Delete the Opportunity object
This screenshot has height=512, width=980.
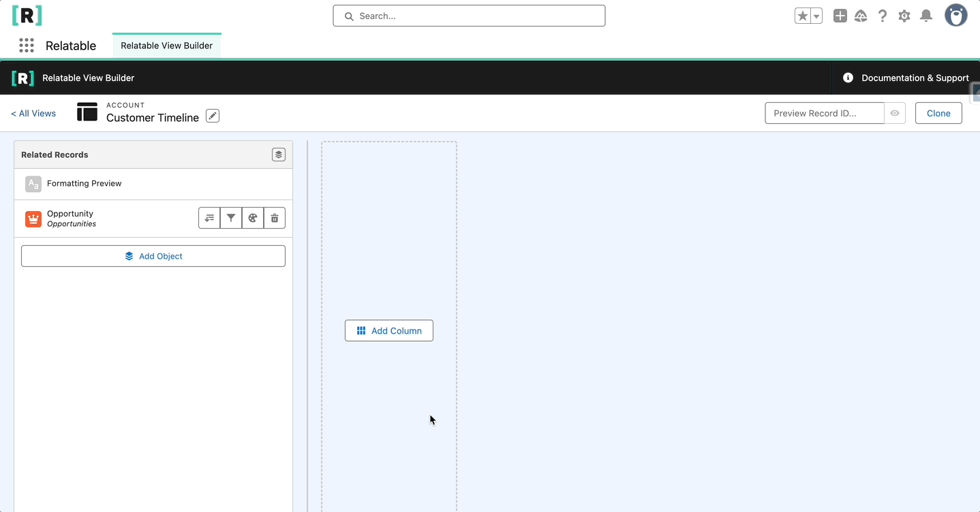click(x=275, y=219)
